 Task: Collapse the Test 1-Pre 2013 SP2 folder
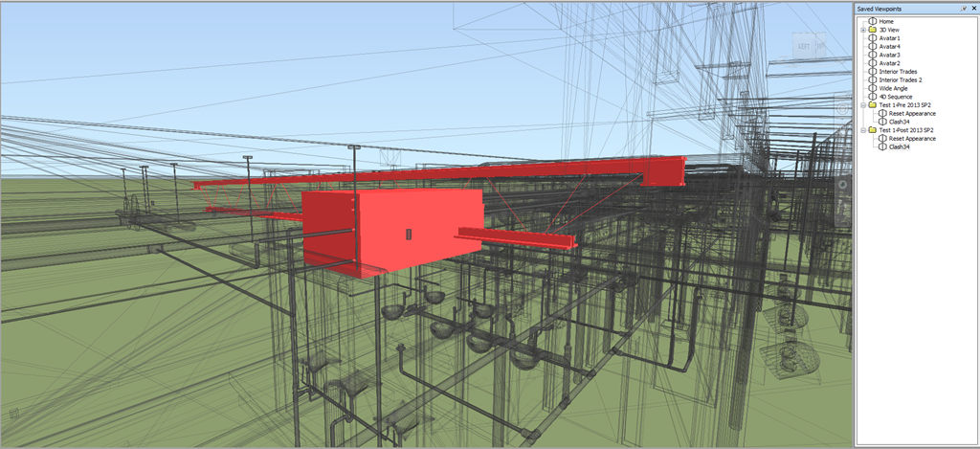point(863,105)
